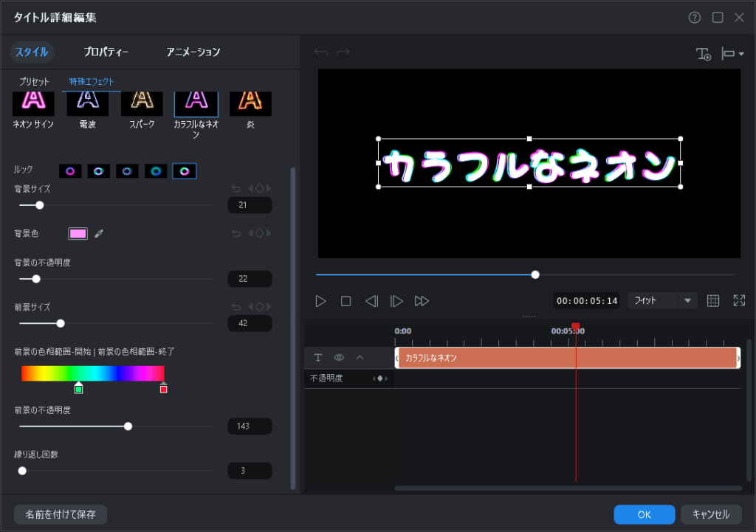Open the pink 背景色 color swatch
This screenshot has width=756, height=532.
[78, 234]
